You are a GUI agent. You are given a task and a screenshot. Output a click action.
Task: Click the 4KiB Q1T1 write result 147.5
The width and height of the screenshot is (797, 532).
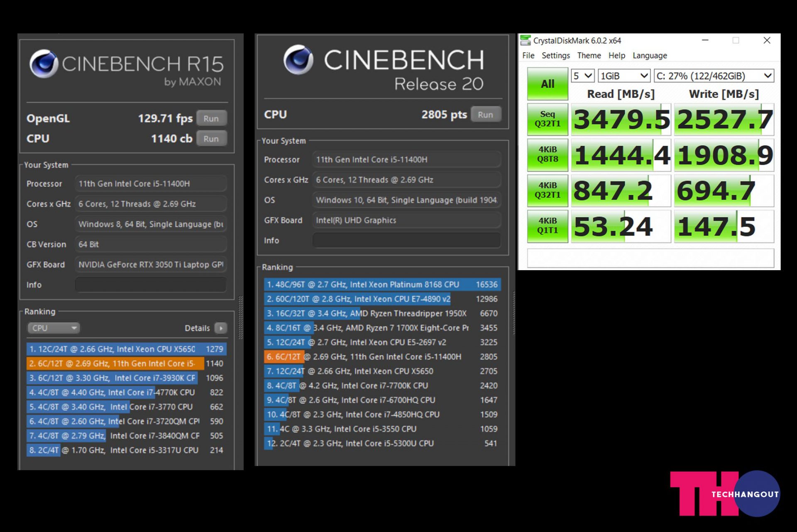coord(724,227)
